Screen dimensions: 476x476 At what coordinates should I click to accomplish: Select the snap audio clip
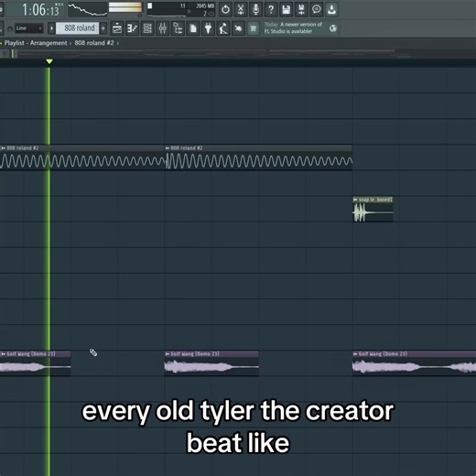373,210
